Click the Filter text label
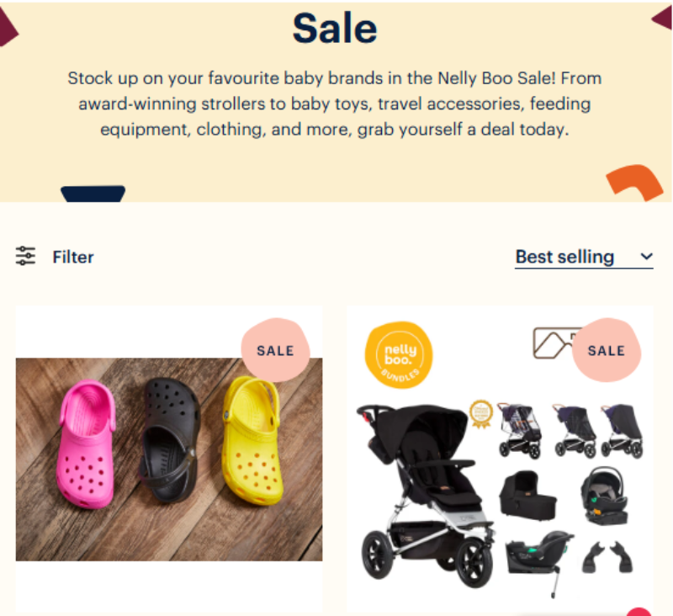The image size is (673, 616). 73,258
